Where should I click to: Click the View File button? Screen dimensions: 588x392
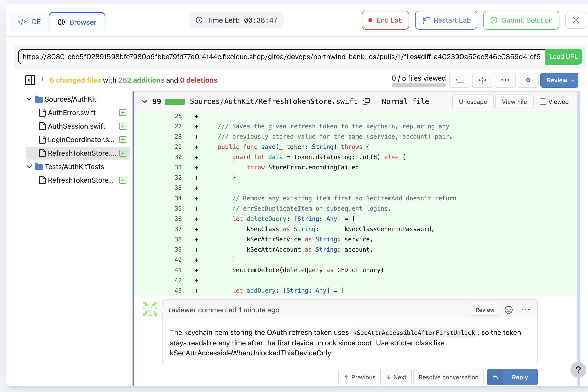[x=514, y=102]
